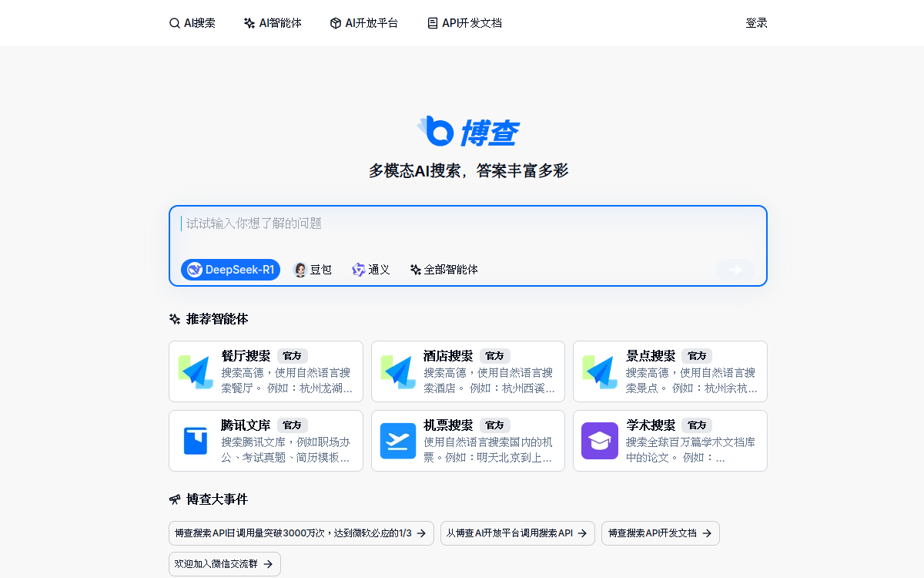Open the 酒店搜索 agent card
924x578 pixels.
468,371
